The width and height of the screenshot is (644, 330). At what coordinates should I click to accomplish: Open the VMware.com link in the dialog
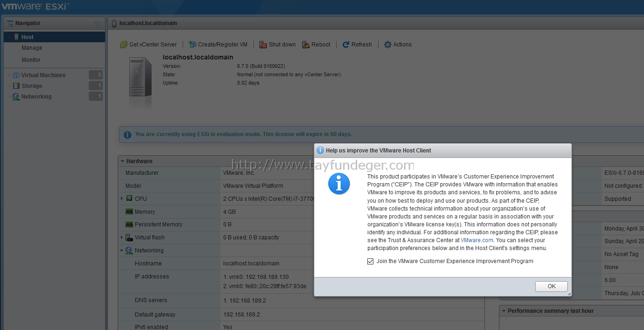(x=477, y=240)
